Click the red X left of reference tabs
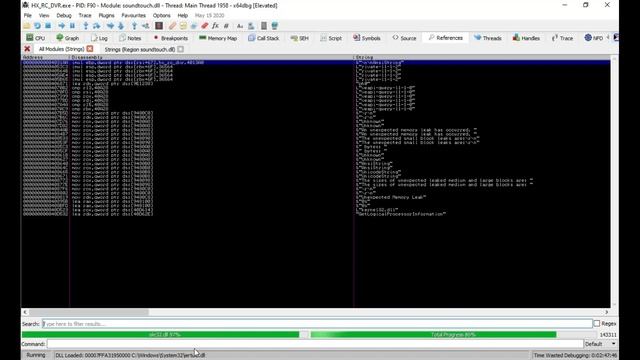The height and width of the screenshot is (360, 640). 27,49
